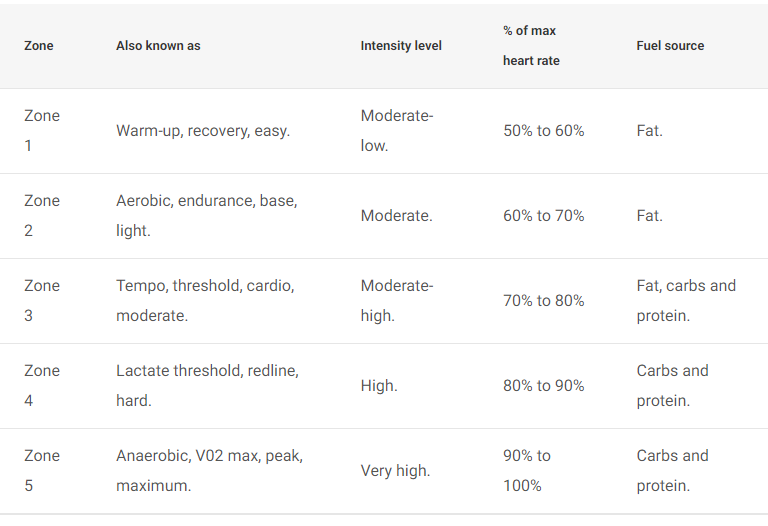This screenshot has height=526, width=768.
Task: Click the Zone 3 cell
Action: coord(42,301)
